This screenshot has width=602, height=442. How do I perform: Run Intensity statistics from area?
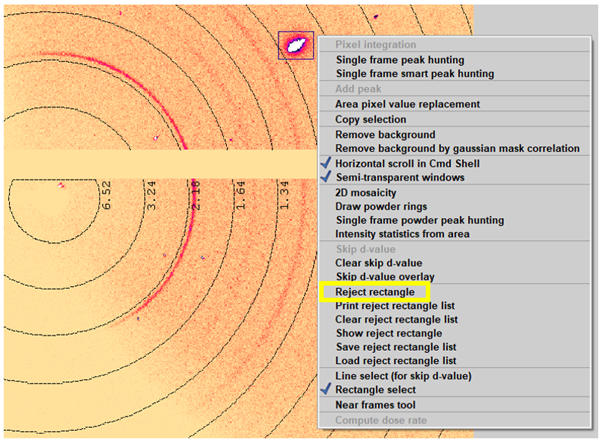click(402, 234)
